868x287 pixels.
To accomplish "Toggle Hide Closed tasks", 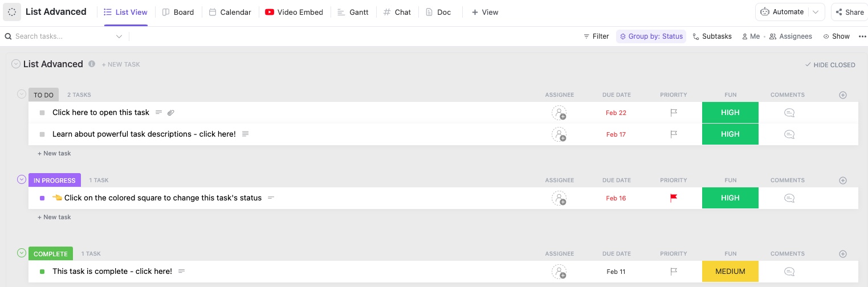I will 830,65.
